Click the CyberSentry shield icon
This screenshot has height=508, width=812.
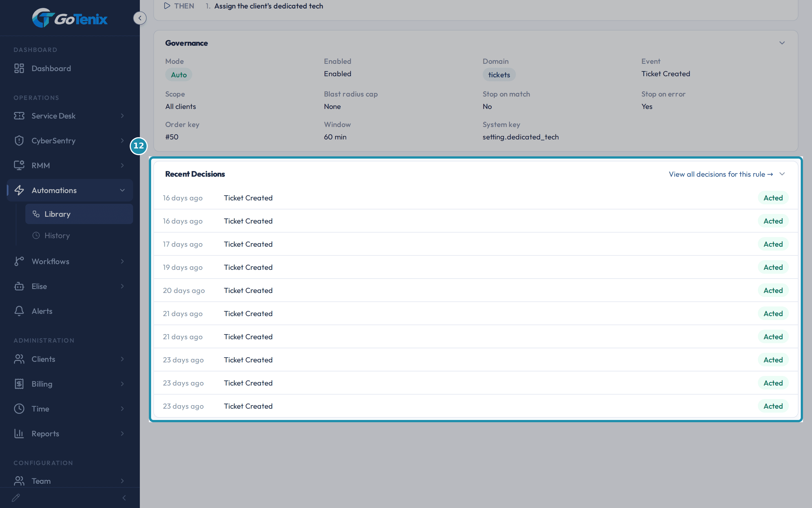coord(19,141)
